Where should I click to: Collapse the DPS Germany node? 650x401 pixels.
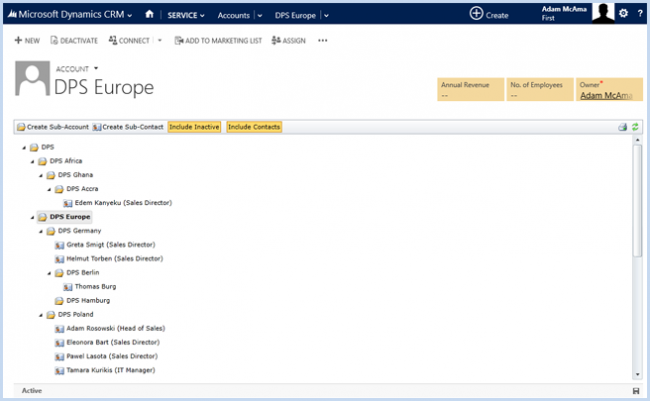click(41, 231)
